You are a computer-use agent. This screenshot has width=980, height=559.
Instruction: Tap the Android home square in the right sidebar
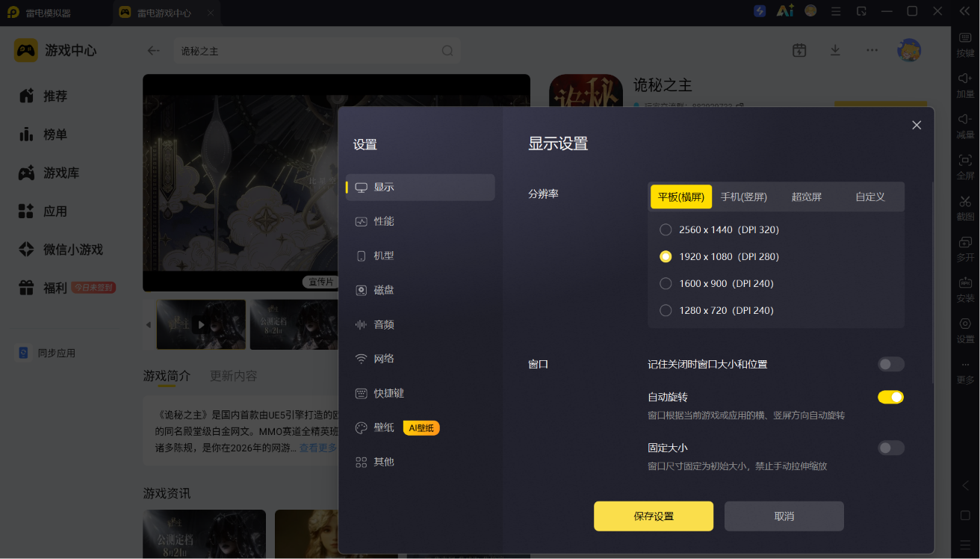(x=965, y=516)
